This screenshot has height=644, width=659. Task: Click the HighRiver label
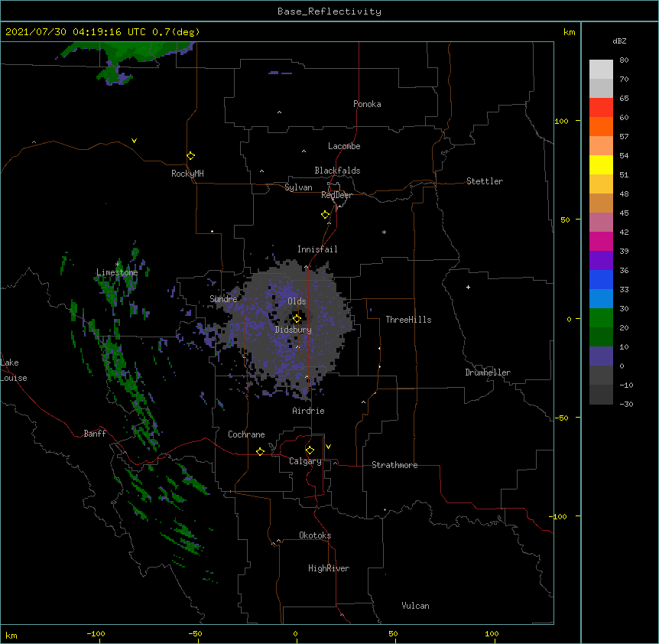click(x=329, y=568)
